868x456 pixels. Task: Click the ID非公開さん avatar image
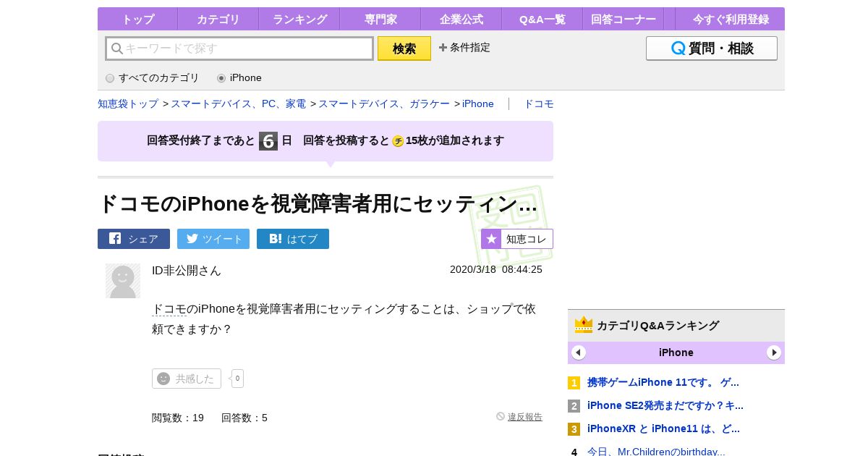123,281
